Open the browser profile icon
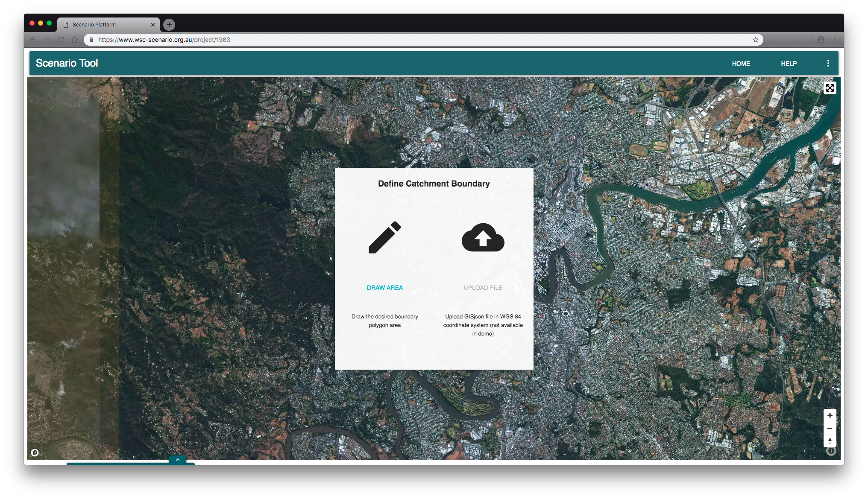Viewport: 868px width, 499px height. 821,40
